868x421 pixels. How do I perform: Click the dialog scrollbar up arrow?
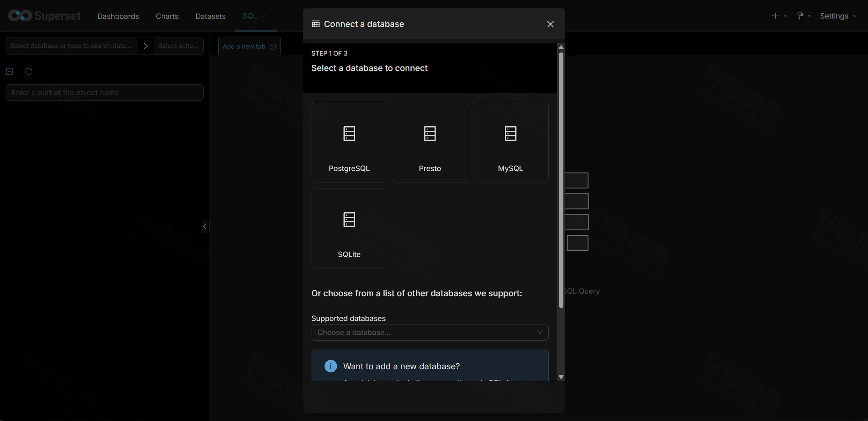pyautogui.click(x=561, y=47)
